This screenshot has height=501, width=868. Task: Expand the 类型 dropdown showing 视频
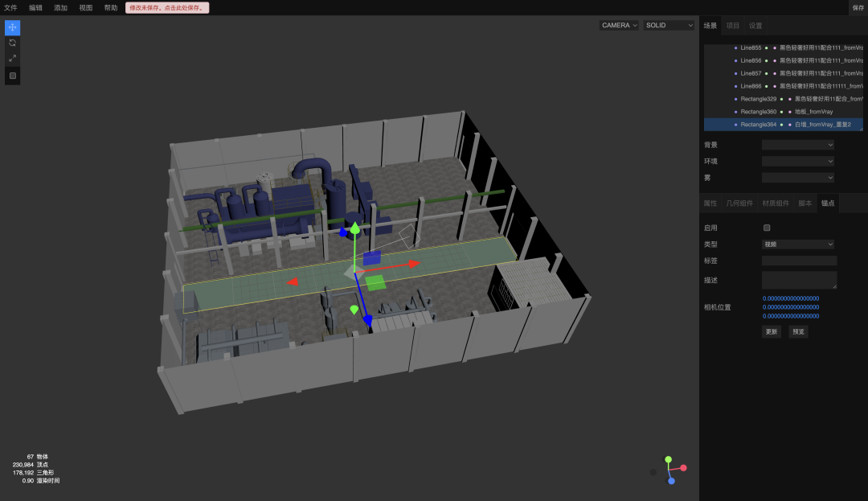[797, 244]
